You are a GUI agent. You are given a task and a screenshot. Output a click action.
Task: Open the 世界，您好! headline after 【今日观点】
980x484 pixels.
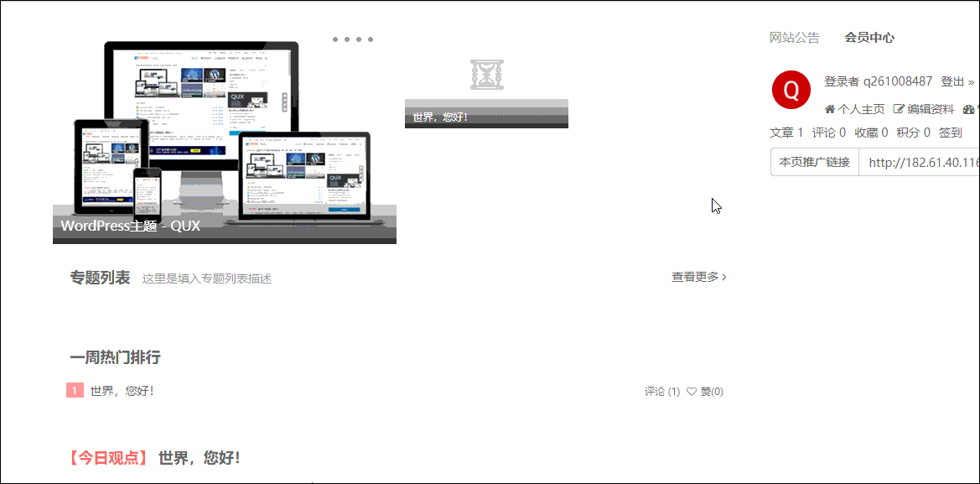point(200,458)
